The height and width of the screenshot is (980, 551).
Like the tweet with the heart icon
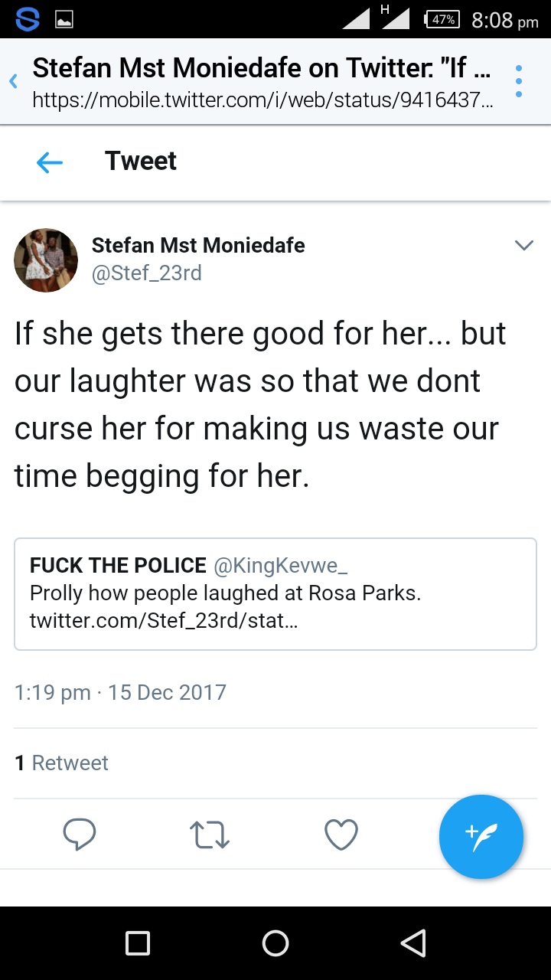click(341, 835)
